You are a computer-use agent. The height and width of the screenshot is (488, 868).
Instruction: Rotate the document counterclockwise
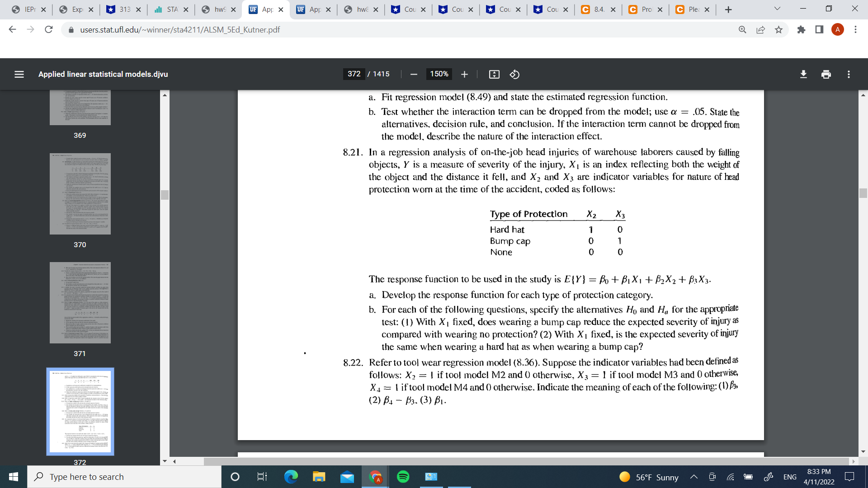(514, 74)
